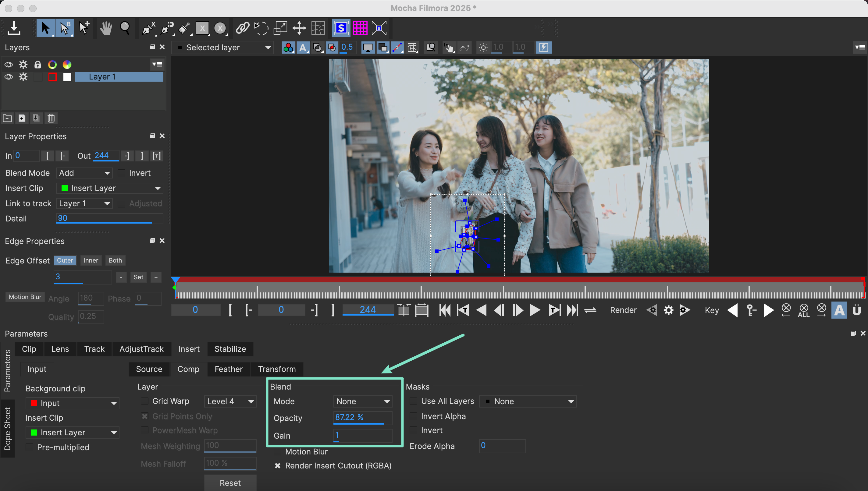Viewport: 868px width, 491px height.
Task: Select the Add Point tool
Action: (84, 28)
